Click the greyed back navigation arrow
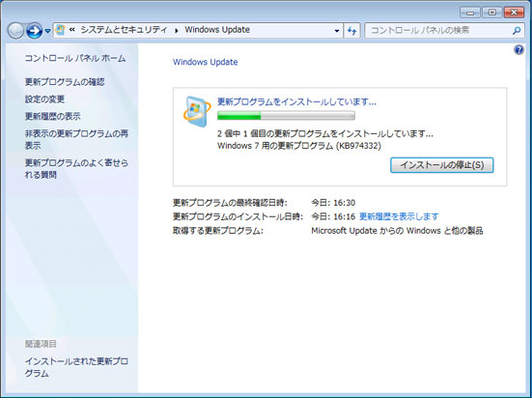Image resolution: width=532 pixels, height=398 pixels. point(15,31)
